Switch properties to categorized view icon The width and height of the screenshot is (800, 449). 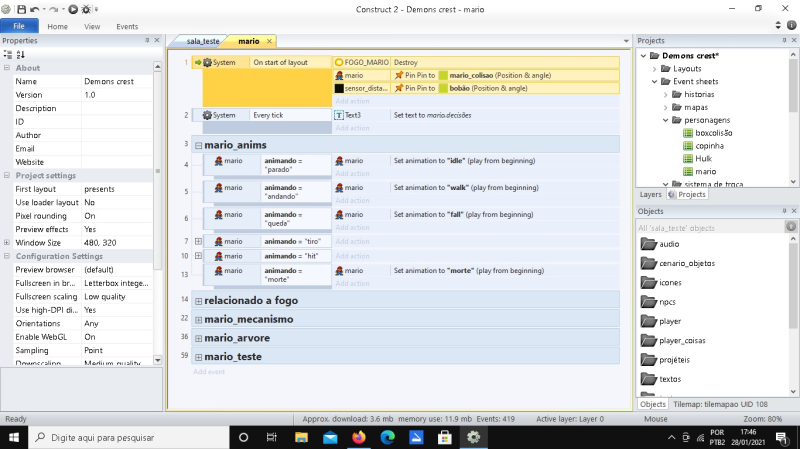(x=8, y=55)
